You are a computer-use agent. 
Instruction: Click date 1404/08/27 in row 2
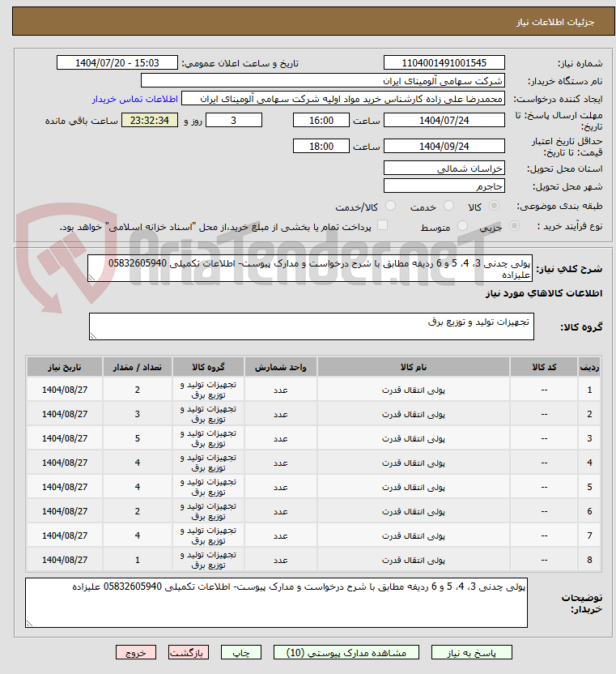[65, 414]
